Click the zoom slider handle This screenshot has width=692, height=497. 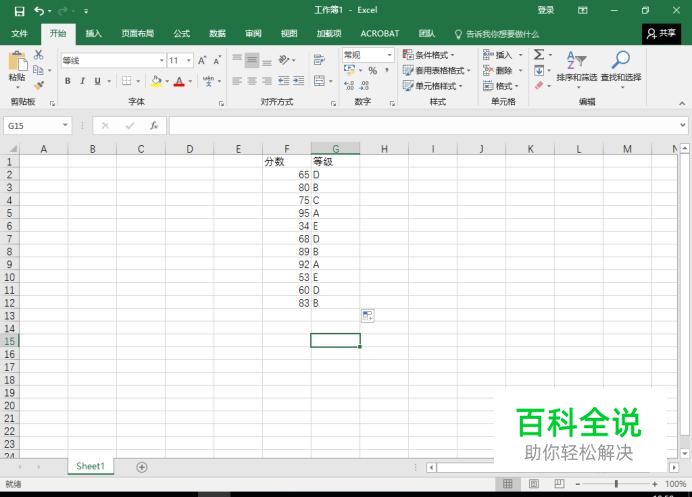616,484
